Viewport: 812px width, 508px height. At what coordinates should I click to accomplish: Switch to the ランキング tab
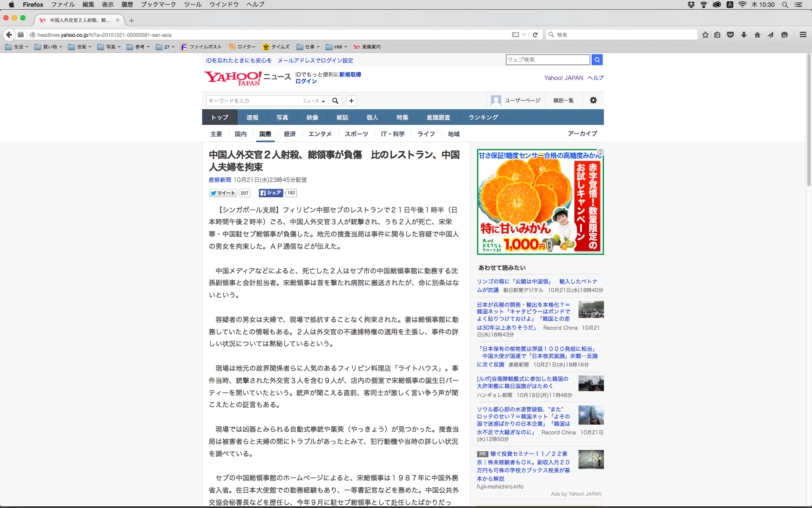coord(483,117)
